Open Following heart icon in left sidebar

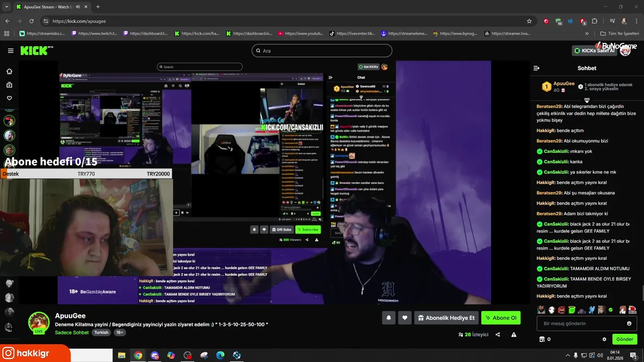[x=9, y=98]
